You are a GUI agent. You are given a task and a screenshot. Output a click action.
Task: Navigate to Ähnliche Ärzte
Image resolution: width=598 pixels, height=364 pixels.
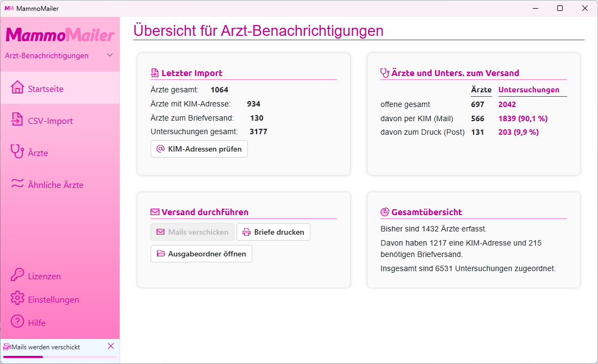click(x=60, y=184)
